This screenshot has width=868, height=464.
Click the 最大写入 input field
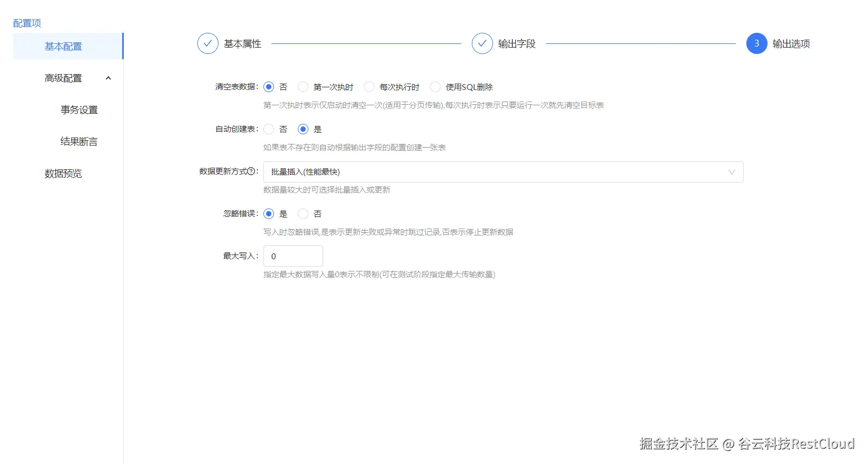[293, 256]
